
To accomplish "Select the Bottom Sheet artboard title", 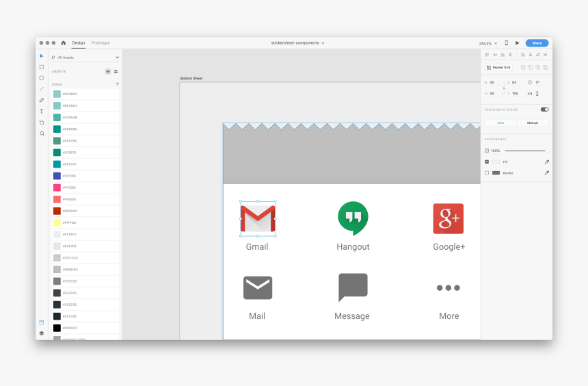I will pos(191,79).
